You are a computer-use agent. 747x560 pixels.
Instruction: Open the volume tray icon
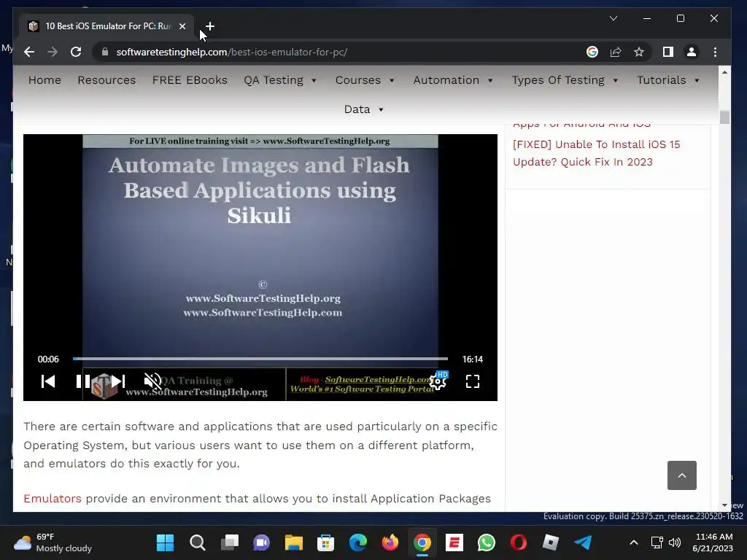pyautogui.click(x=675, y=542)
